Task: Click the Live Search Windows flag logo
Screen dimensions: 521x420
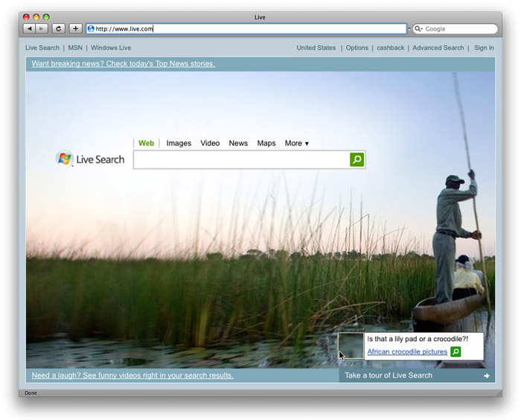Action: click(65, 159)
